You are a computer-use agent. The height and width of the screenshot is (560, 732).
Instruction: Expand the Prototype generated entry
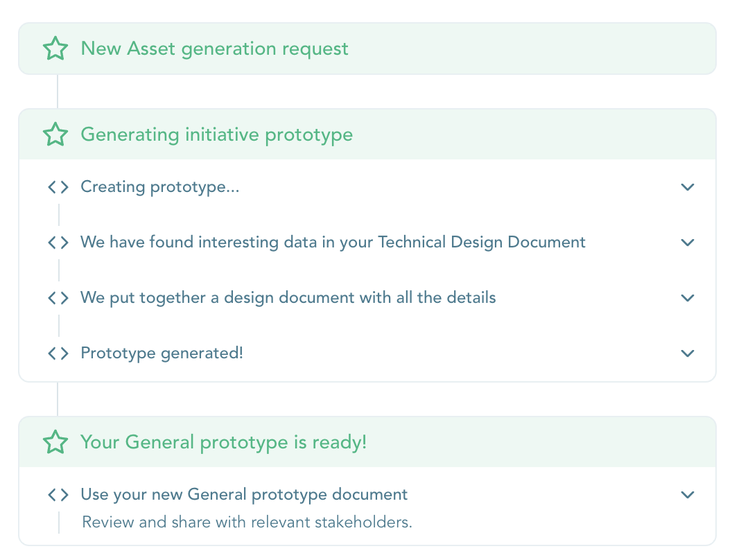(x=688, y=353)
